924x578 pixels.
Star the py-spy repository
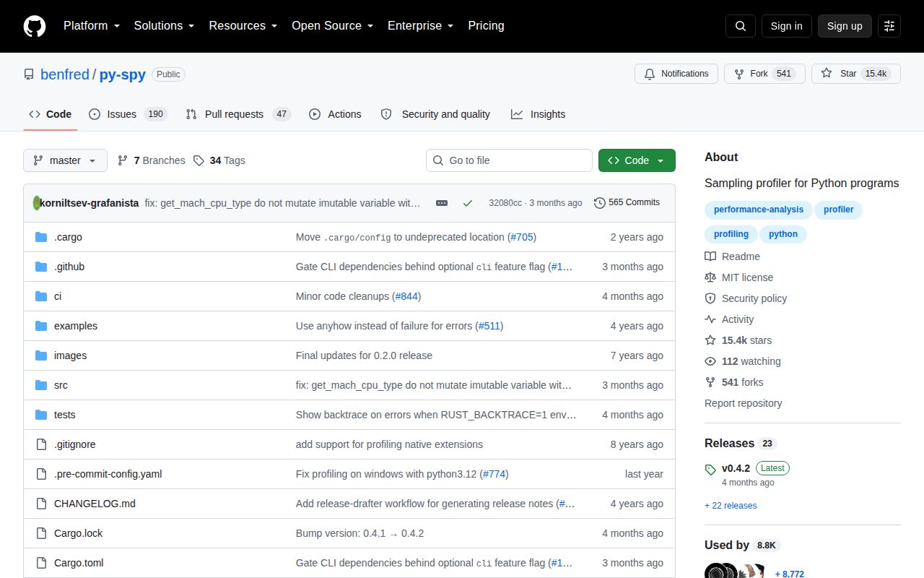click(x=856, y=74)
